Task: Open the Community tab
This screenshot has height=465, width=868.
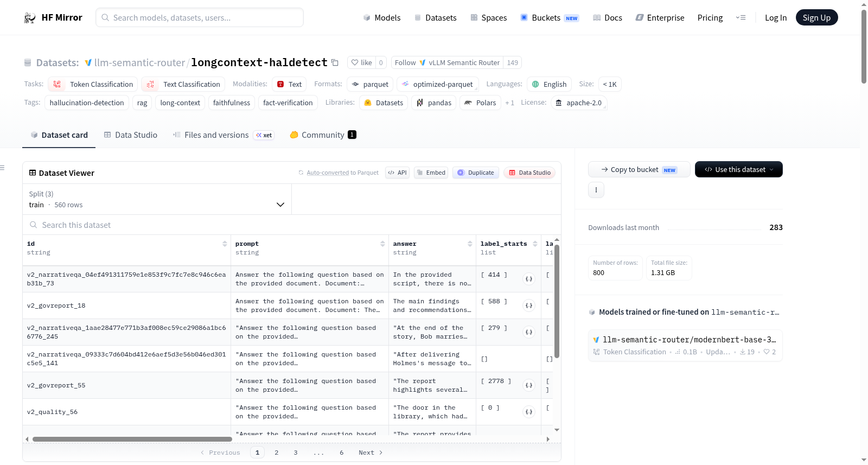Action: pyautogui.click(x=323, y=135)
